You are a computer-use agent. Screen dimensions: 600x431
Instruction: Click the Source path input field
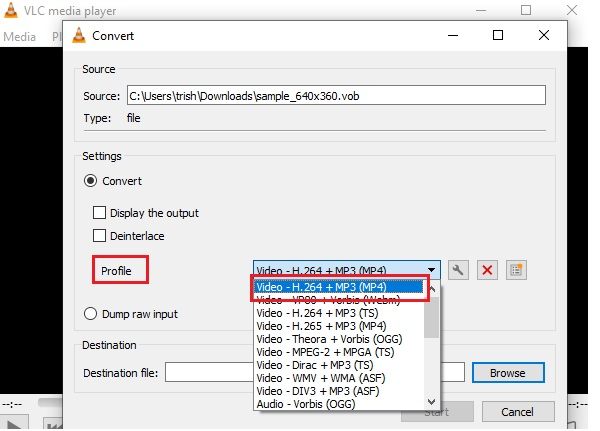(x=336, y=95)
